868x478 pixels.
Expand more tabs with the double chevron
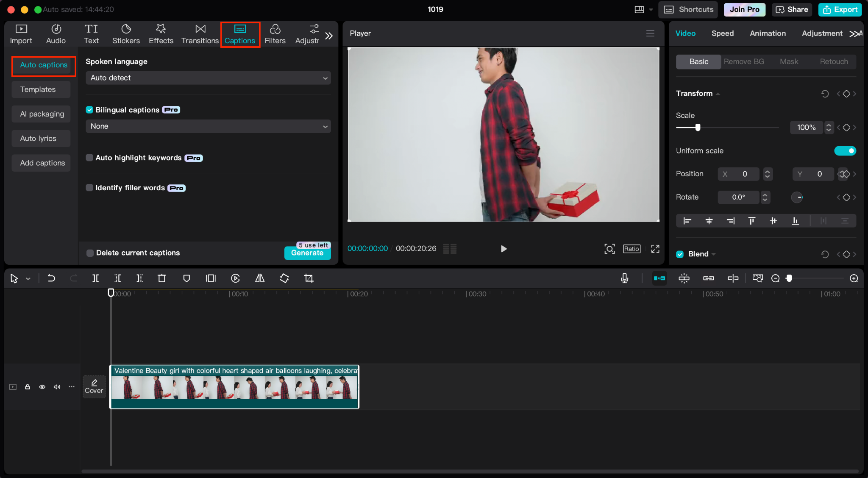[x=329, y=36]
